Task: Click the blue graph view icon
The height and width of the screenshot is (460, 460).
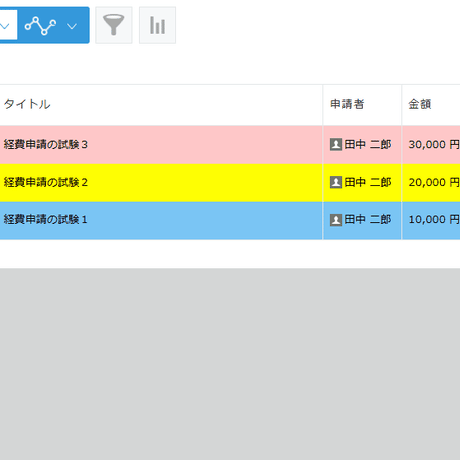Action: 40,26
